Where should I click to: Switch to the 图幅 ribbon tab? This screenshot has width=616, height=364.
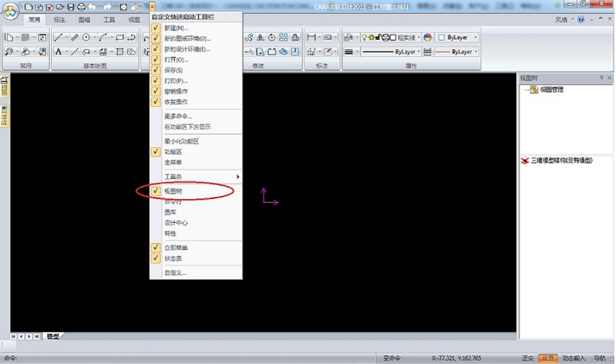pos(84,20)
